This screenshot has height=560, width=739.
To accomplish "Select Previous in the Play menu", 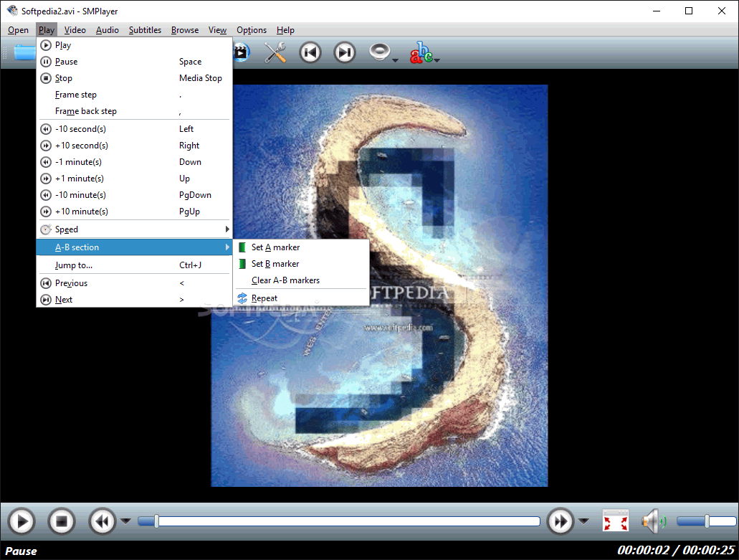I will [134, 283].
